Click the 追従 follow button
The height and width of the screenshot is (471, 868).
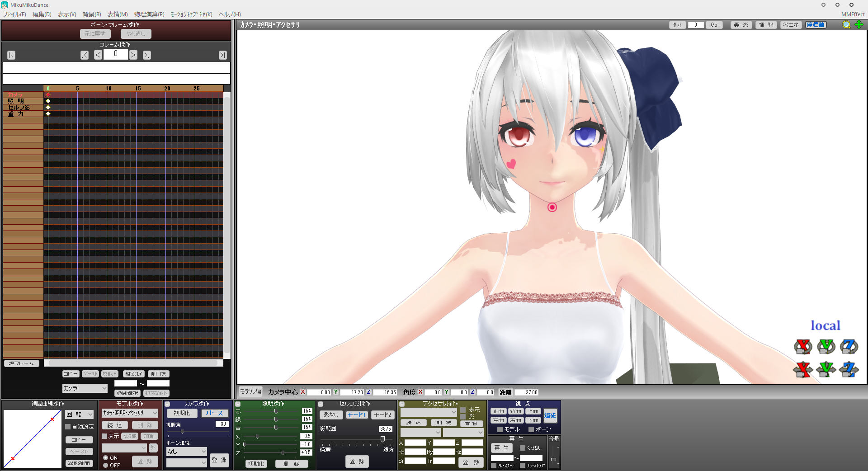click(x=550, y=415)
